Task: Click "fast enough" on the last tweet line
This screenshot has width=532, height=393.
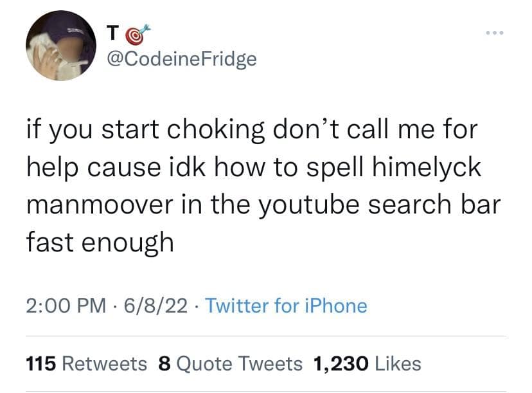Action: [x=100, y=242]
